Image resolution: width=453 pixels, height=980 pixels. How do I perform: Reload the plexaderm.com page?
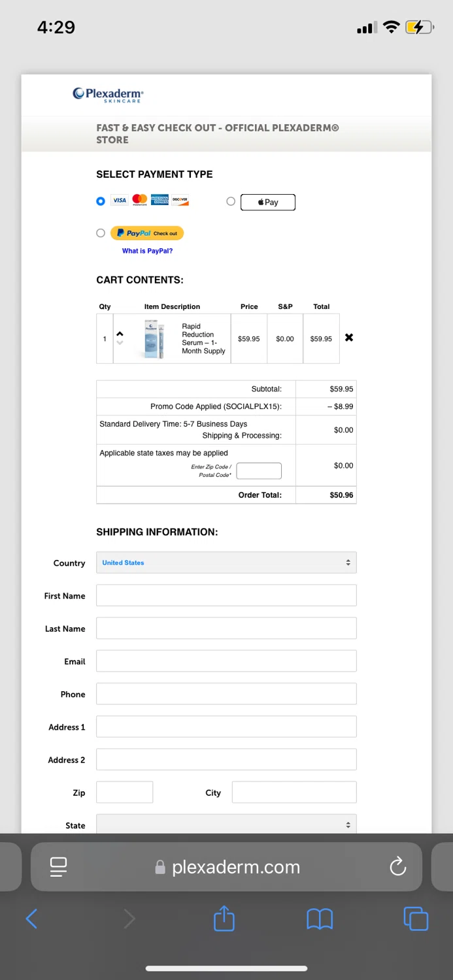click(397, 867)
